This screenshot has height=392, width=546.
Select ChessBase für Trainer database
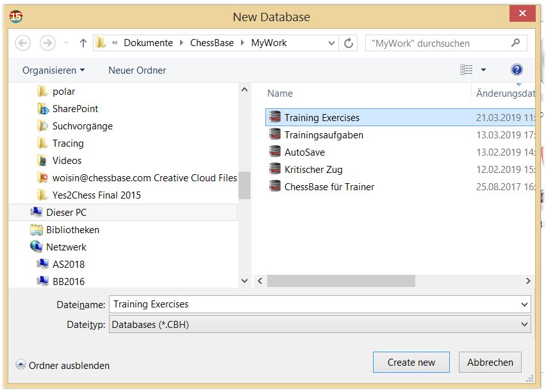click(x=329, y=187)
